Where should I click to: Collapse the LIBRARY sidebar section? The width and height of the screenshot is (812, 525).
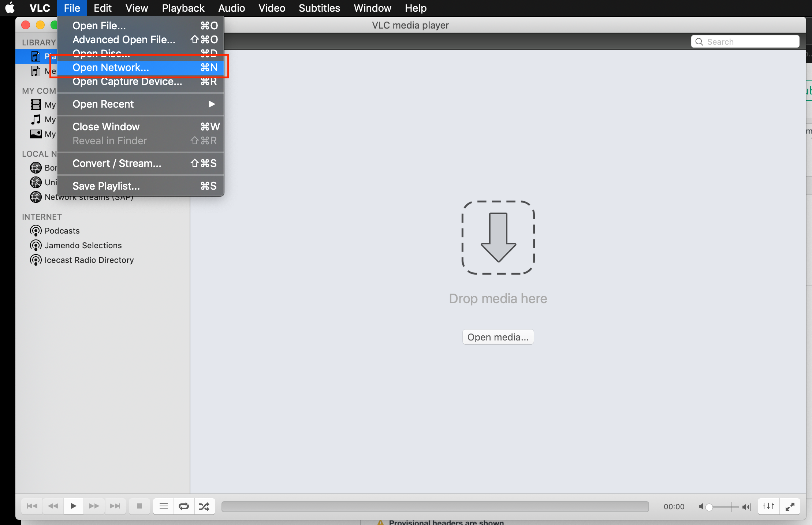(x=38, y=42)
